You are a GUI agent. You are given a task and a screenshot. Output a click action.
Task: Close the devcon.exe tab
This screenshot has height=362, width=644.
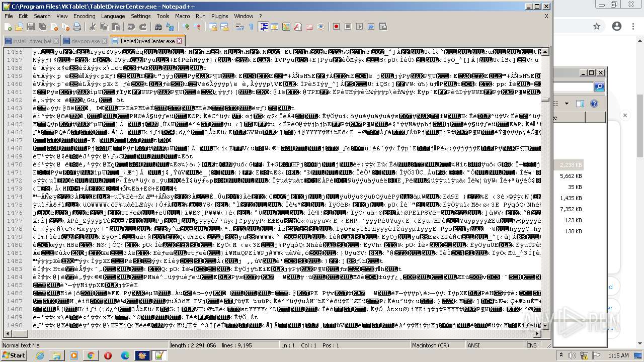(x=104, y=41)
